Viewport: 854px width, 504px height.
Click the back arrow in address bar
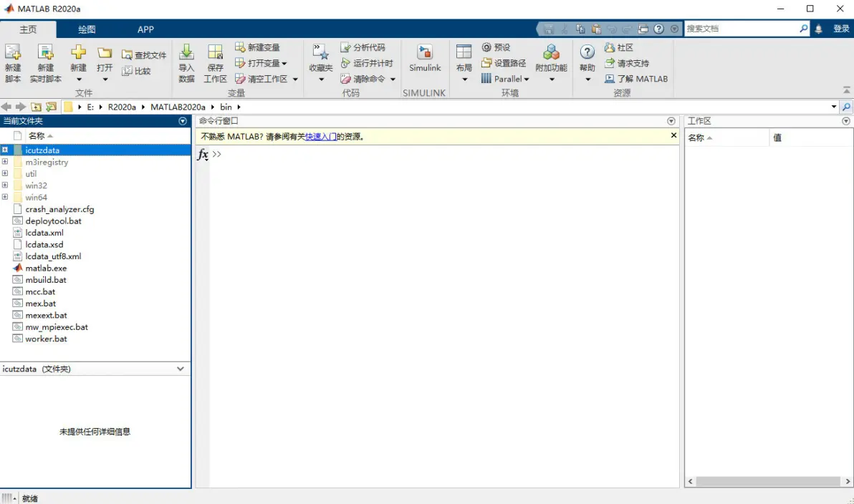[x=6, y=107]
